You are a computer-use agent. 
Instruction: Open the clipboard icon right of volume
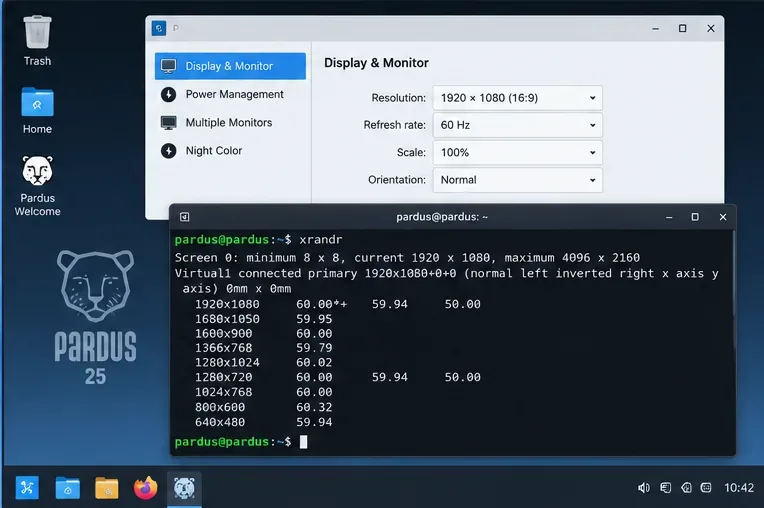666,488
